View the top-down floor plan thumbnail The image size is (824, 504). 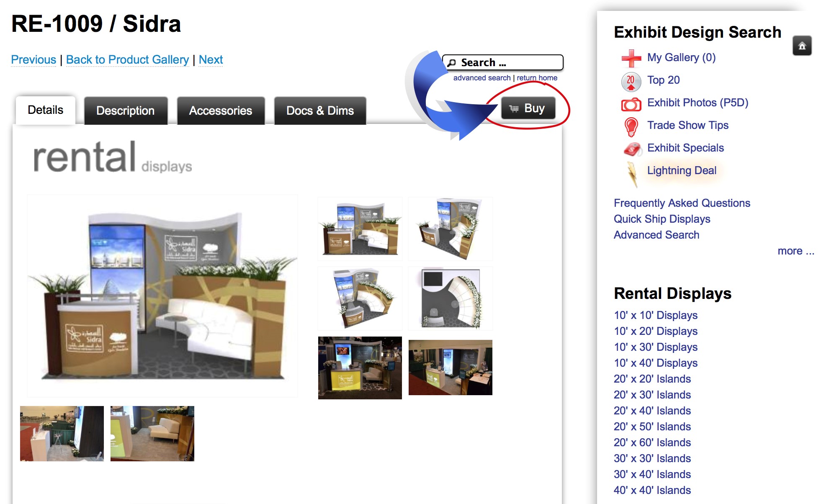point(450,298)
